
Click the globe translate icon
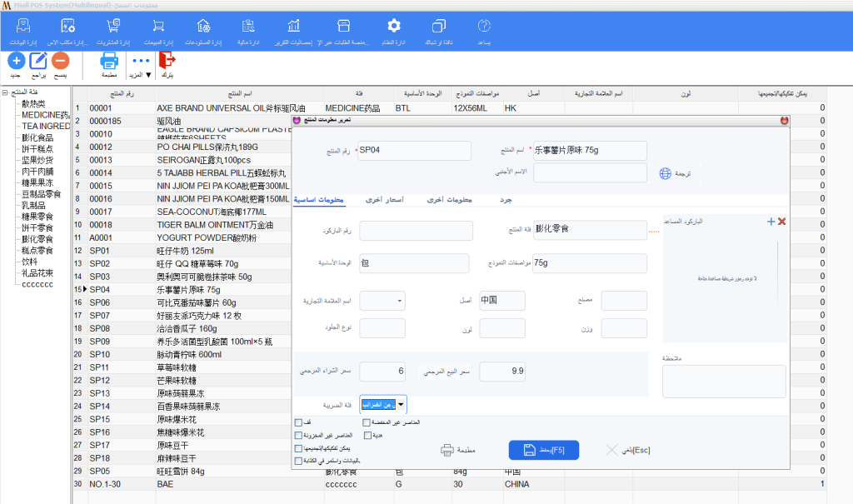click(x=665, y=174)
